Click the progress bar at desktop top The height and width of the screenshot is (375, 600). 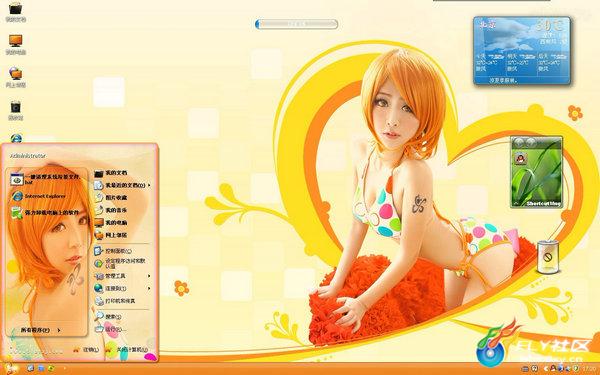point(297,24)
